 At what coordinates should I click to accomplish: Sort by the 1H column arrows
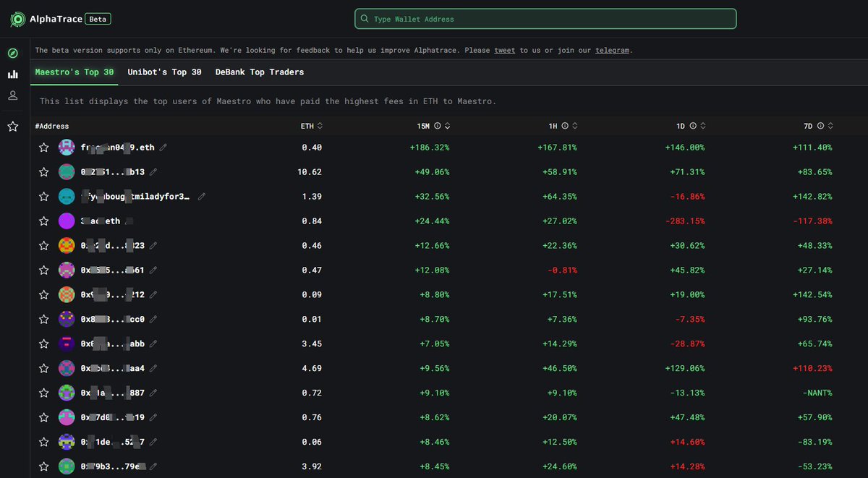pyautogui.click(x=575, y=126)
